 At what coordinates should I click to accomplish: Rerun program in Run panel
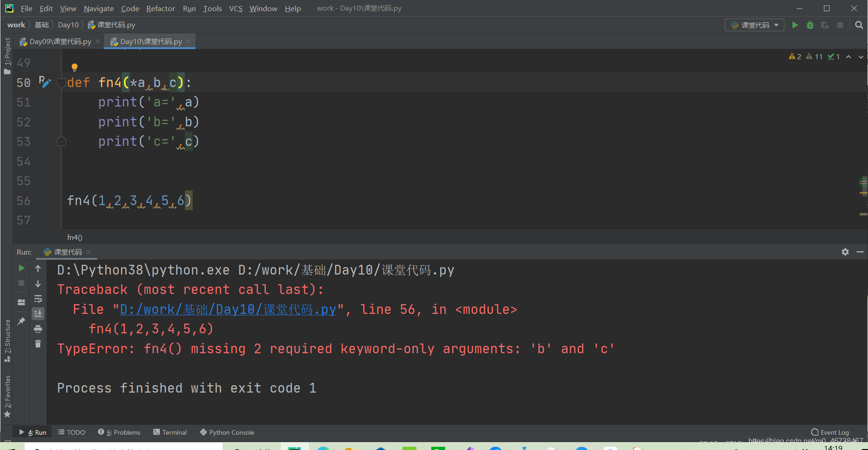pos(21,268)
